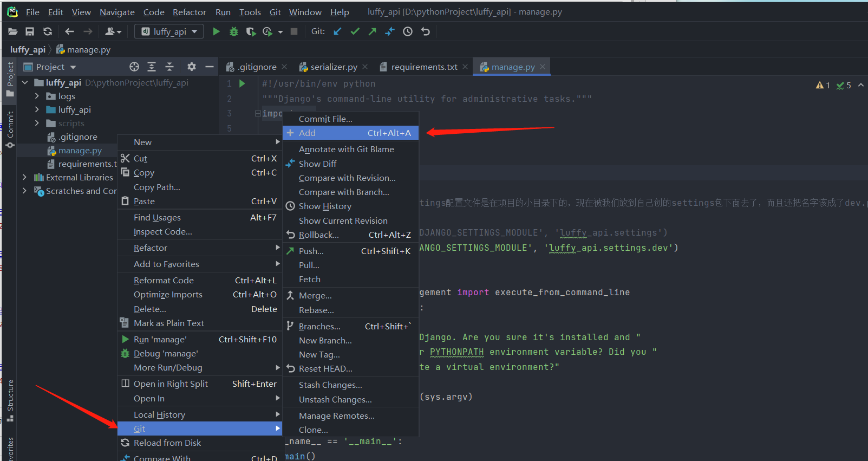Click Reset HEAD... in Git submenu
Screen dimensions: 868x461
(351, 368)
